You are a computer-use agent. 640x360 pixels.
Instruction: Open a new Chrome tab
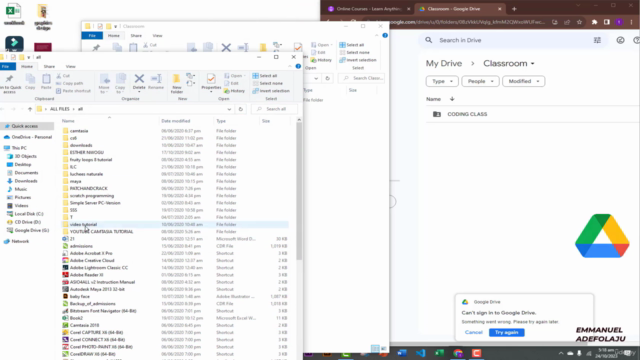pos(514,9)
